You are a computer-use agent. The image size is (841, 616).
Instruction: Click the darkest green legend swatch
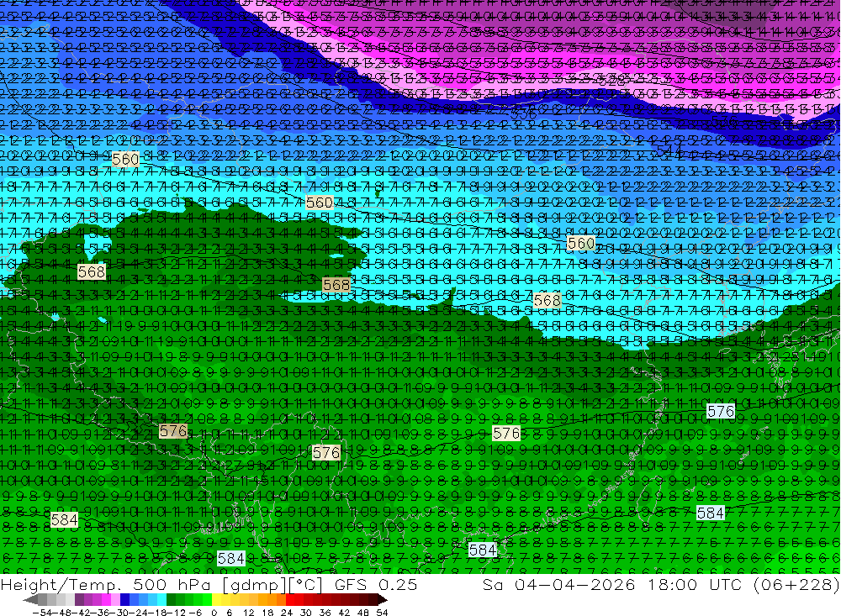pos(171,600)
